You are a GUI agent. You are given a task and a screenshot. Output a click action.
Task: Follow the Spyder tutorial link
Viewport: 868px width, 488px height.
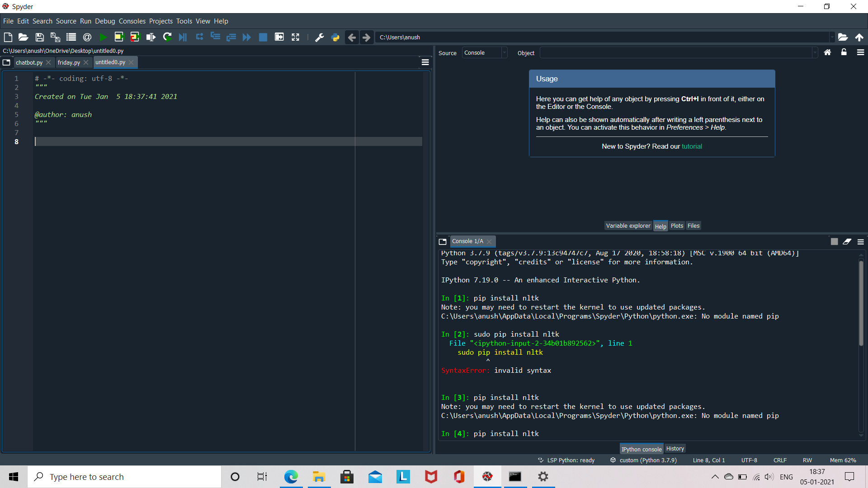click(692, 146)
